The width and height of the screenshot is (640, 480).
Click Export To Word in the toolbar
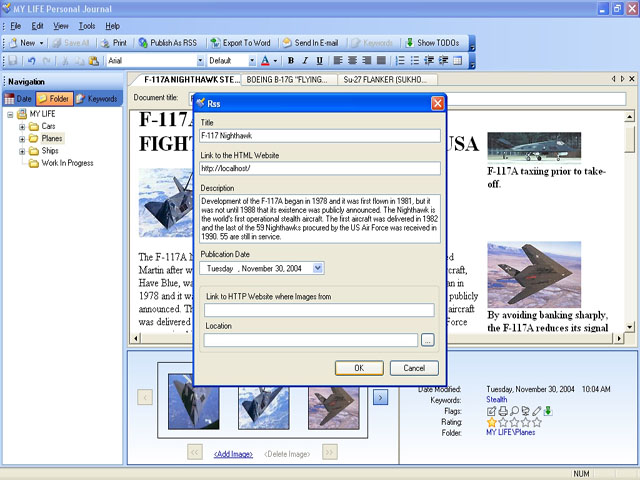point(240,43)
